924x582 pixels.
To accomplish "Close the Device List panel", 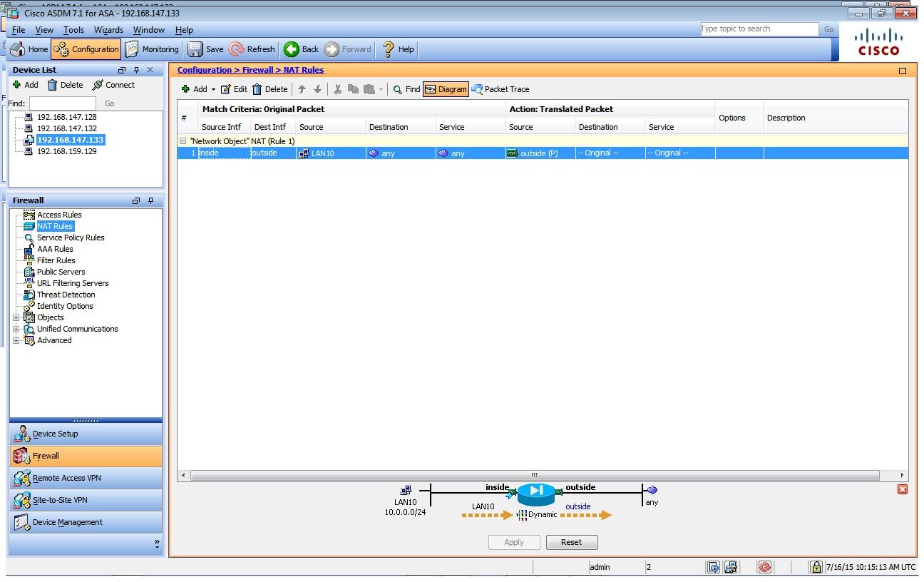I will pos(150,70).
